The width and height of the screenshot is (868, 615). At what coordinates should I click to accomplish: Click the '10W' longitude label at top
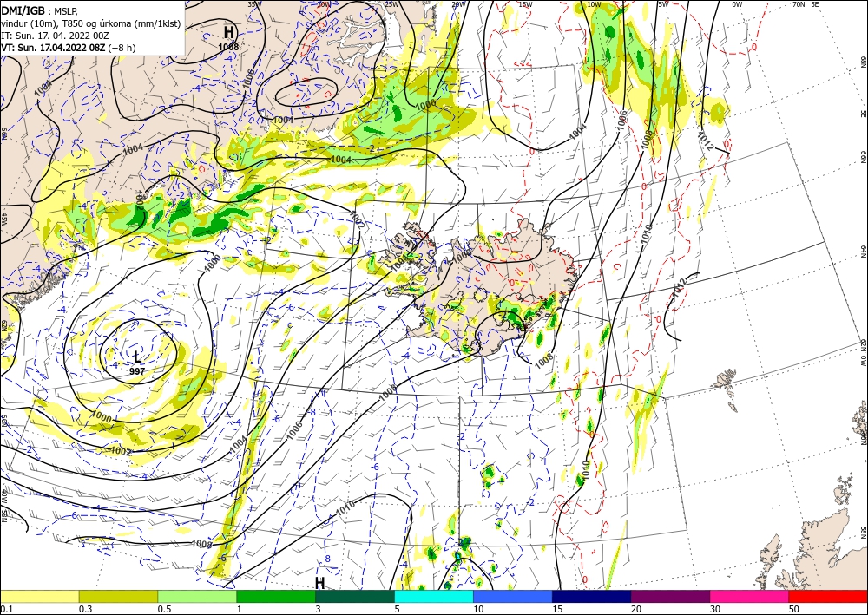click(x=594, y=4)
